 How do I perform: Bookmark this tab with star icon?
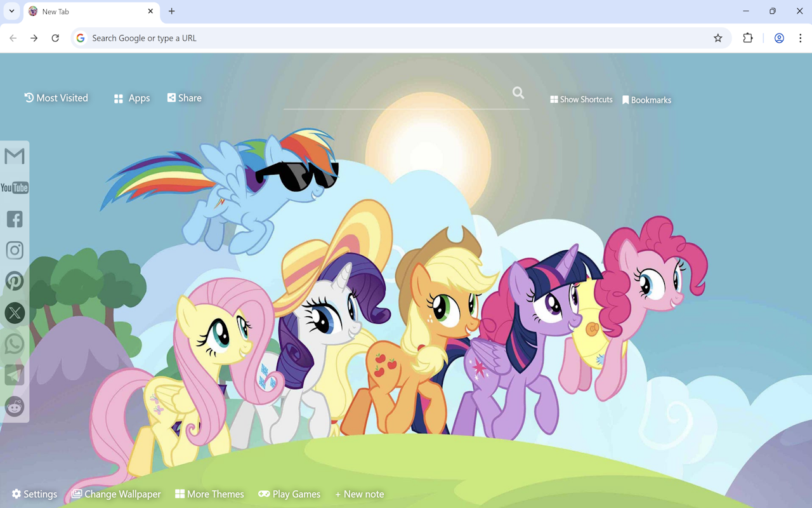(x=717, y=38)
